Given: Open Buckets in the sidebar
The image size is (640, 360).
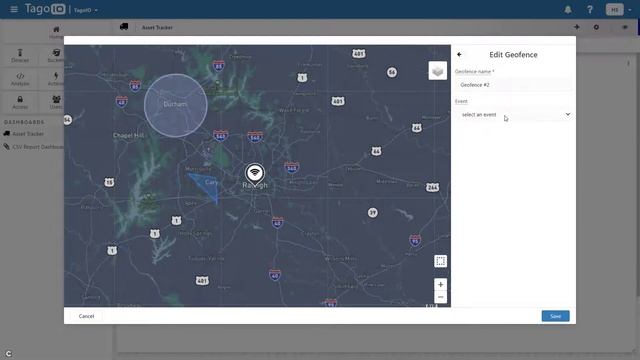Looking at the screenshot, I should tap(56, 56).
